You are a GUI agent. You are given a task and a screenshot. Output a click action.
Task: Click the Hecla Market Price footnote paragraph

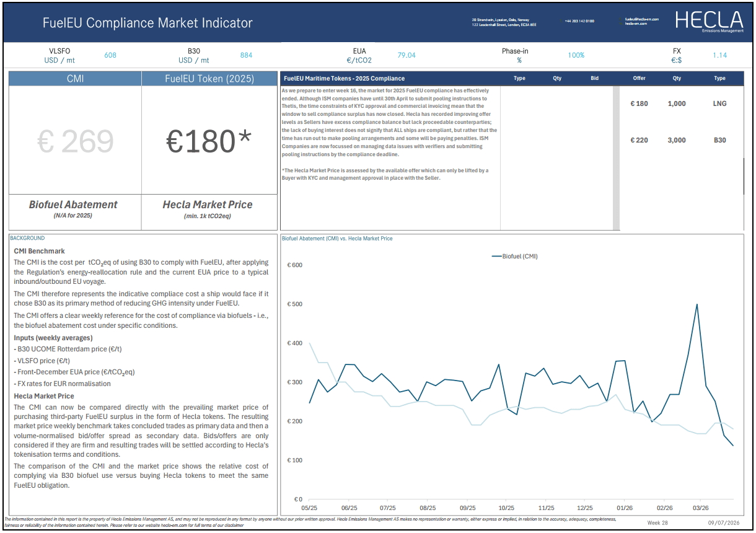click(385, 174)
